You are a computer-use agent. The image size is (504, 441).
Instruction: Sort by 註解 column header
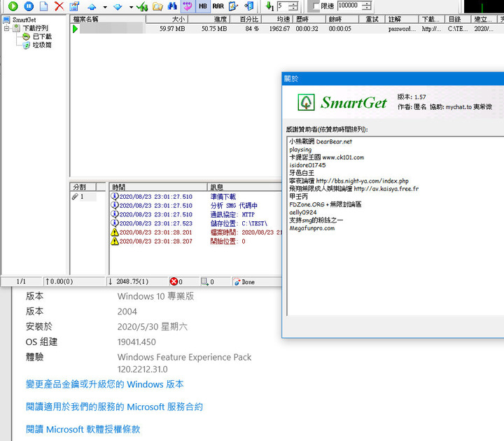[402, 20]
